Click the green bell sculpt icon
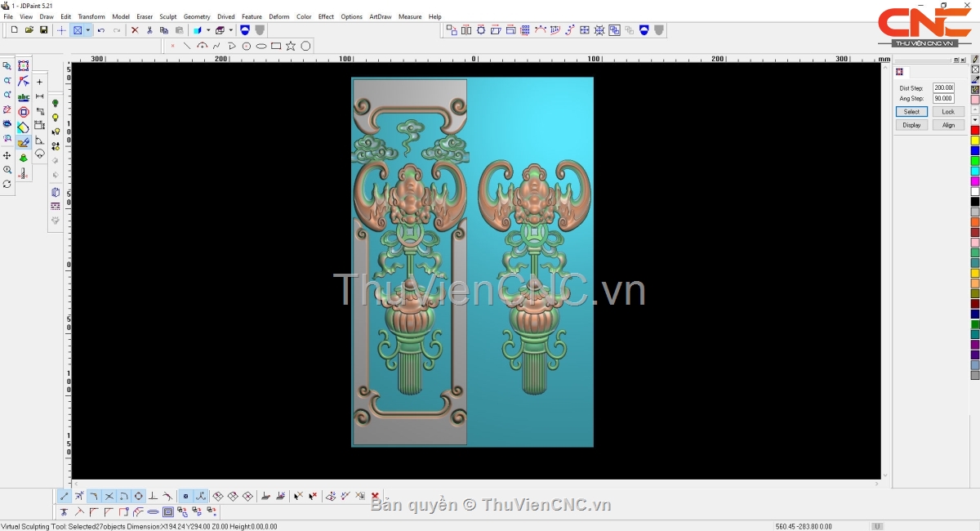The width and height of the screenshot is (980, 531). 23,158
